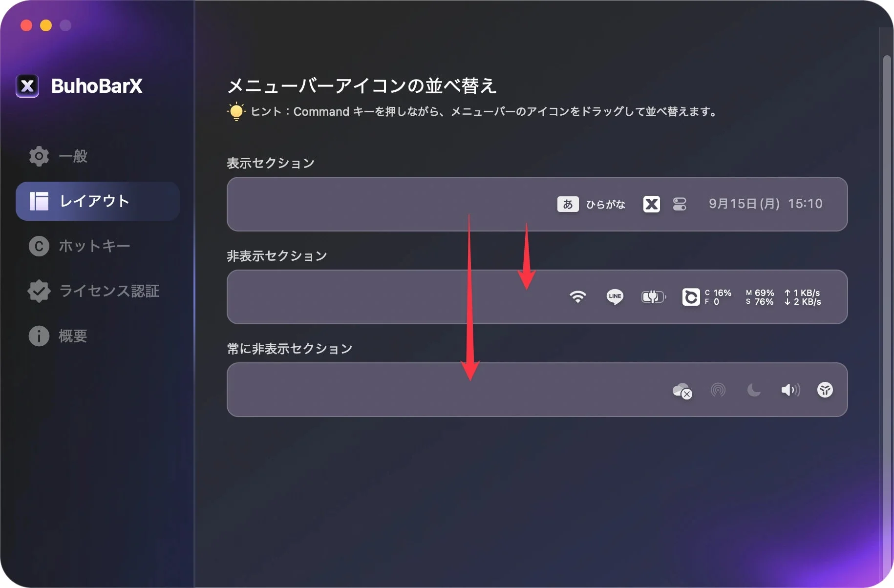Click the circular wheel icon at far right
This screenshot has width=894, height=588.
point(825,390)
